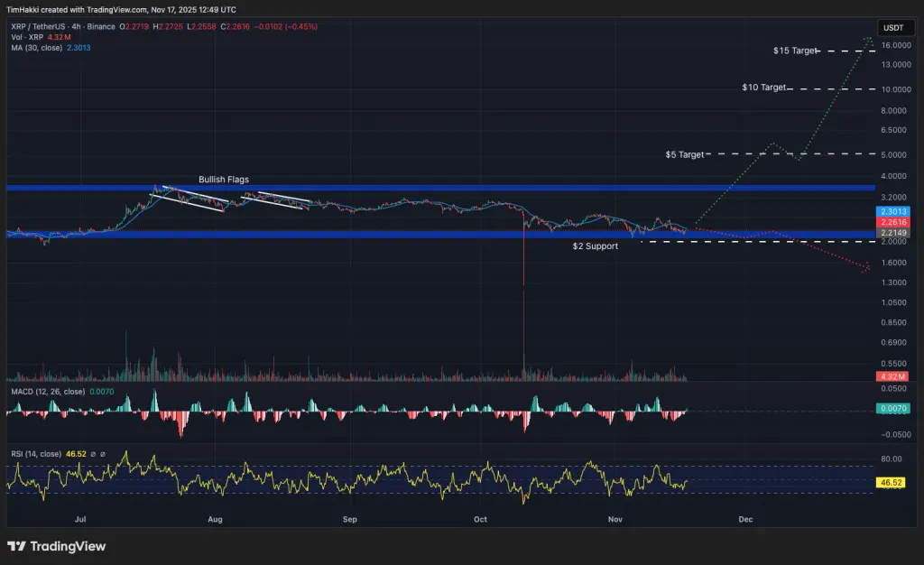924x565 pixels.
Task: Click the 80.00 RSI axis label
Action: (891, 459)
